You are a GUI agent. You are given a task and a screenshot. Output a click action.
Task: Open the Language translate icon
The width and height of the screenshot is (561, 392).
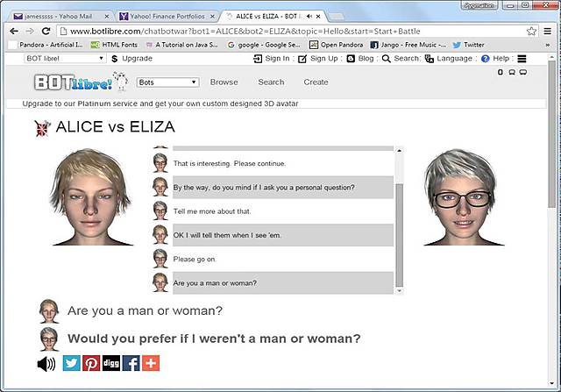pos(430,59)
